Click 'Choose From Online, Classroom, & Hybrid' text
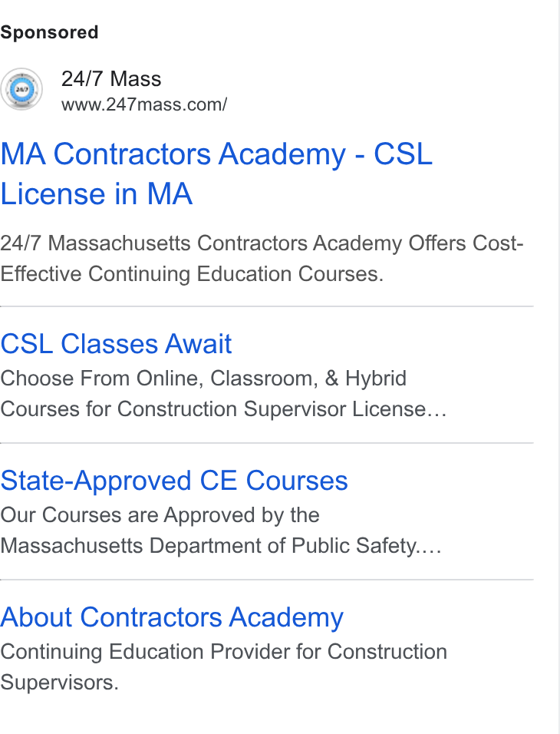The width and height of the screenshot is (560, 734). [x=203, y=379]
